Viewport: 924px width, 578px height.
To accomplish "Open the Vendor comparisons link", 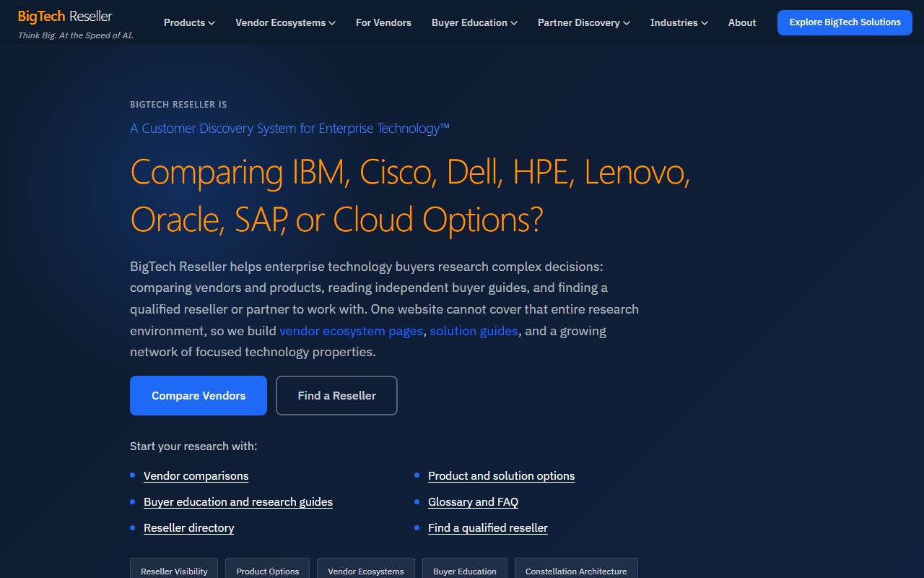I will tap(196, 476).
